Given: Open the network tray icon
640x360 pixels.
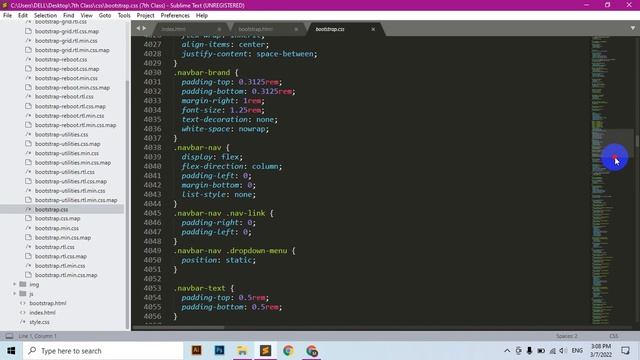Looking at the screenshot, I should pyautogui.click(x=552, y=351).
